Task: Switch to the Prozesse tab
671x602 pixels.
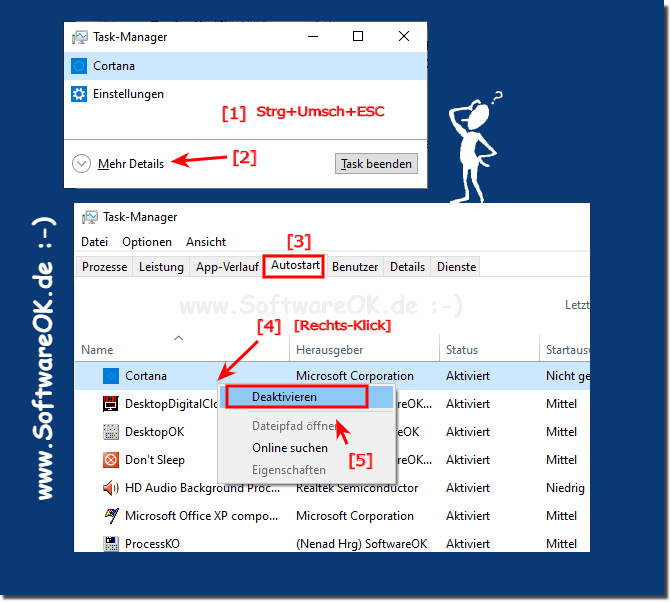Action: point(104,267)
